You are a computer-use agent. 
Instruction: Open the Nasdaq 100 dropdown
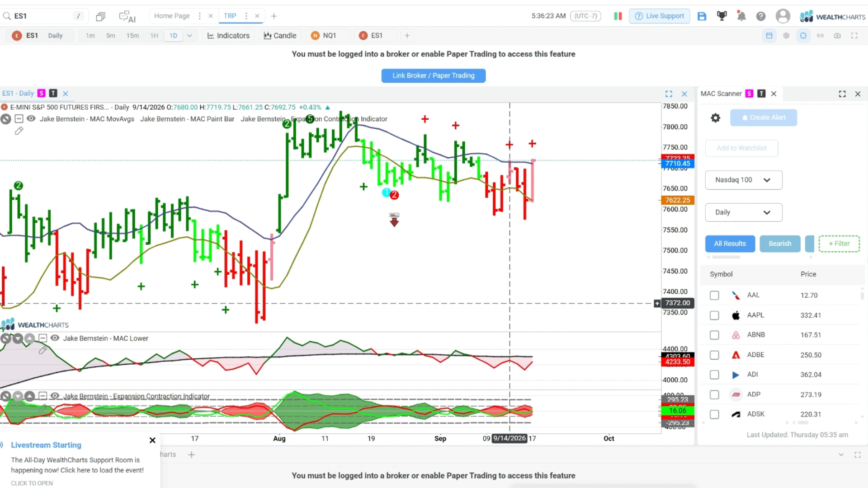pos(743,180)
